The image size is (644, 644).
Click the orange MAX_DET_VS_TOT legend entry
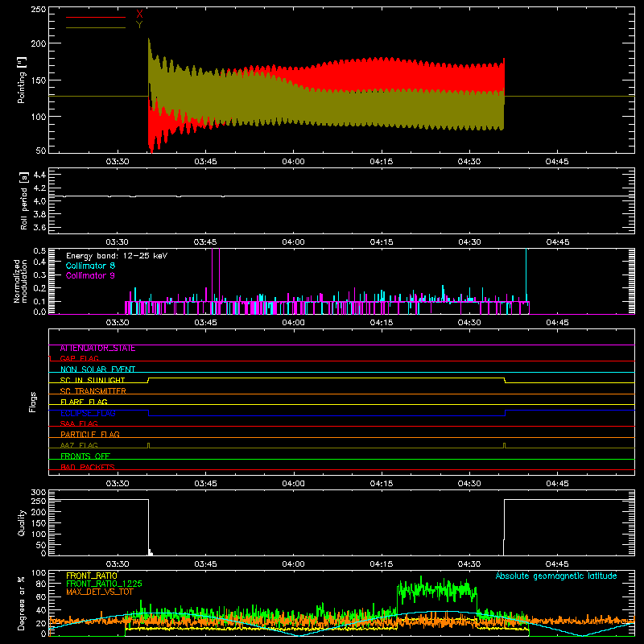[99, 592]
